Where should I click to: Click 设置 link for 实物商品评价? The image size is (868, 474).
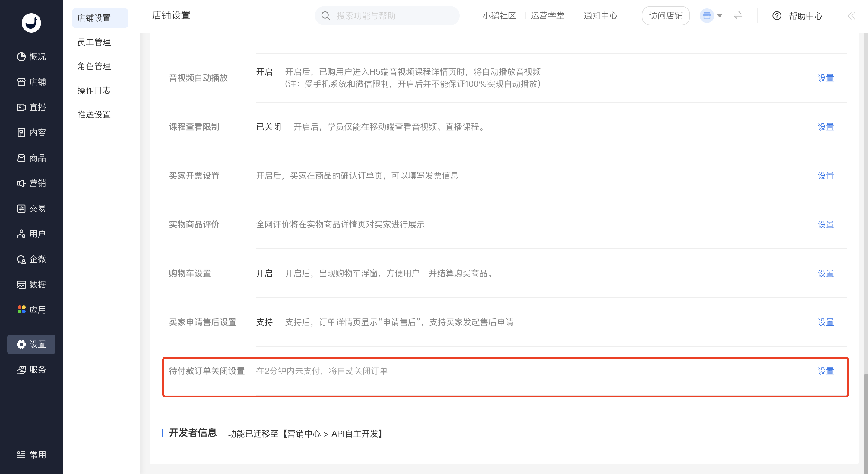pyautogui.click(x=825, y=224)
